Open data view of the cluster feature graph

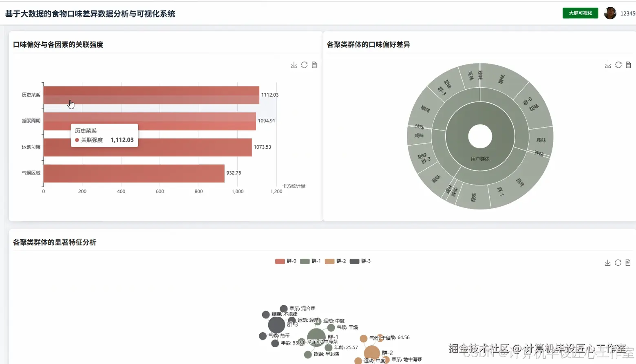[x=628, y=263]
